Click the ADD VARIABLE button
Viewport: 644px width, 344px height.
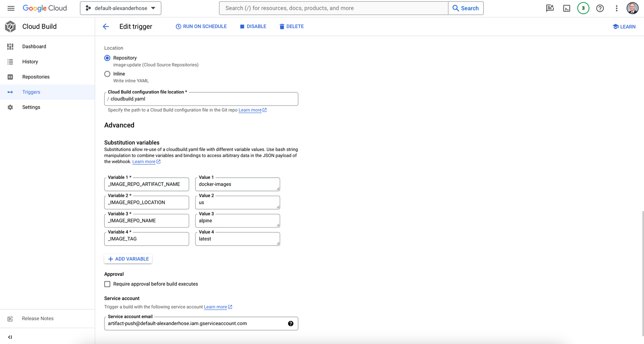[128, 259]
